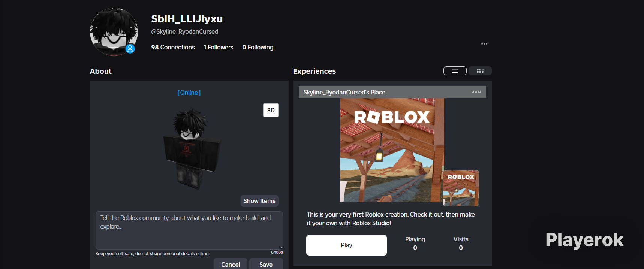Image resolution: width=644 pixels, height=269 pixels.
Task: Cancel the About description edit
Action: coord(231,264)
